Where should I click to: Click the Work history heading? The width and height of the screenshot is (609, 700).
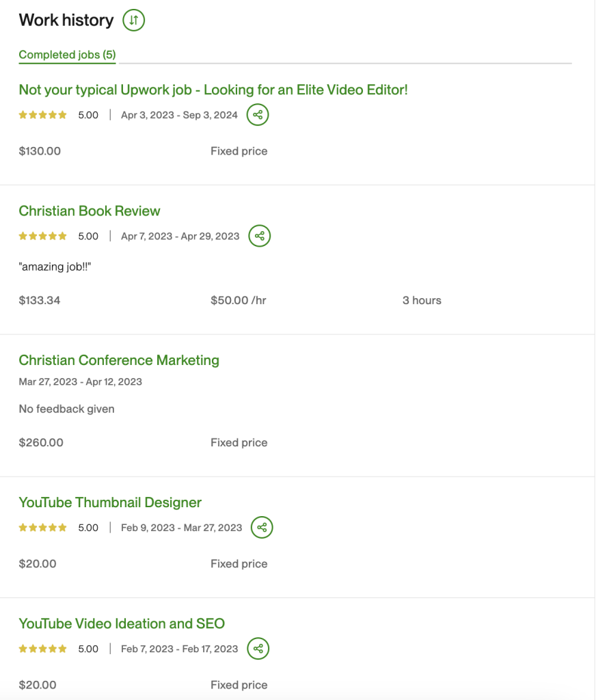point(66,21)
